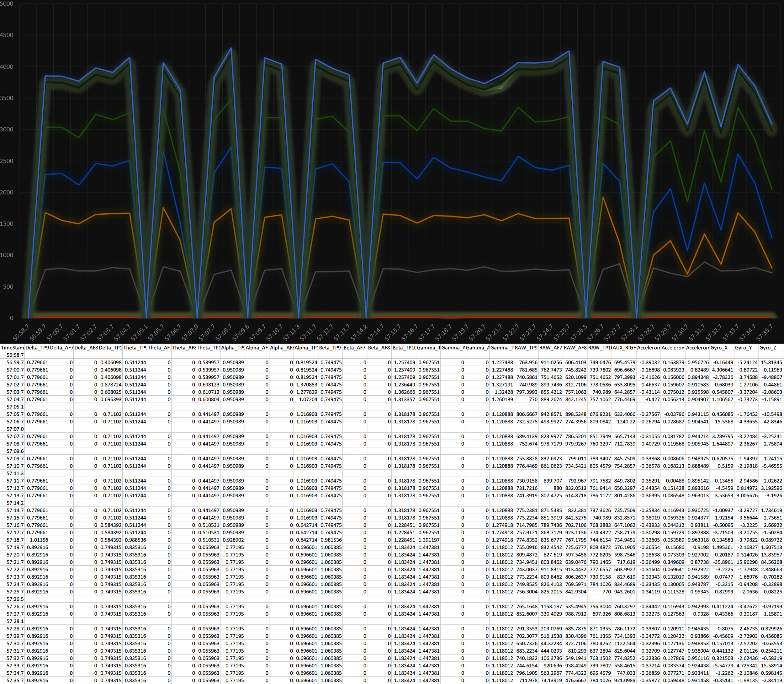The image size is (784, 684).
Task: Select the AUX_RIGHT header cell
Action: pyautogui.click(x=624, y=348)
